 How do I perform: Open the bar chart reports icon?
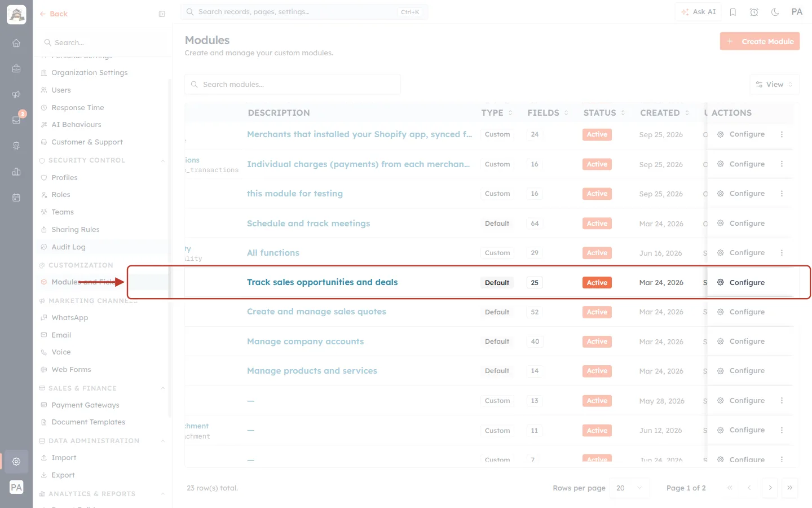tap(16, 172)
